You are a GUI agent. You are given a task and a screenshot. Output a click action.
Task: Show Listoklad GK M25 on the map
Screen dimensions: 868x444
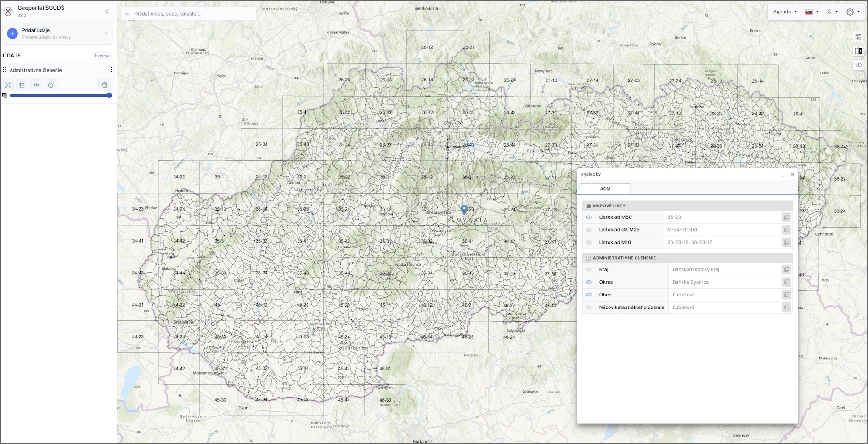pyautogui.click(x=589, y=230)
